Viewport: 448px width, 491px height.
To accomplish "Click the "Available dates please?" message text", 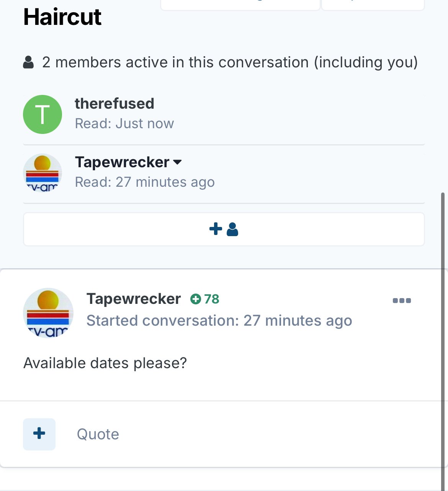I will click(105, 363).
